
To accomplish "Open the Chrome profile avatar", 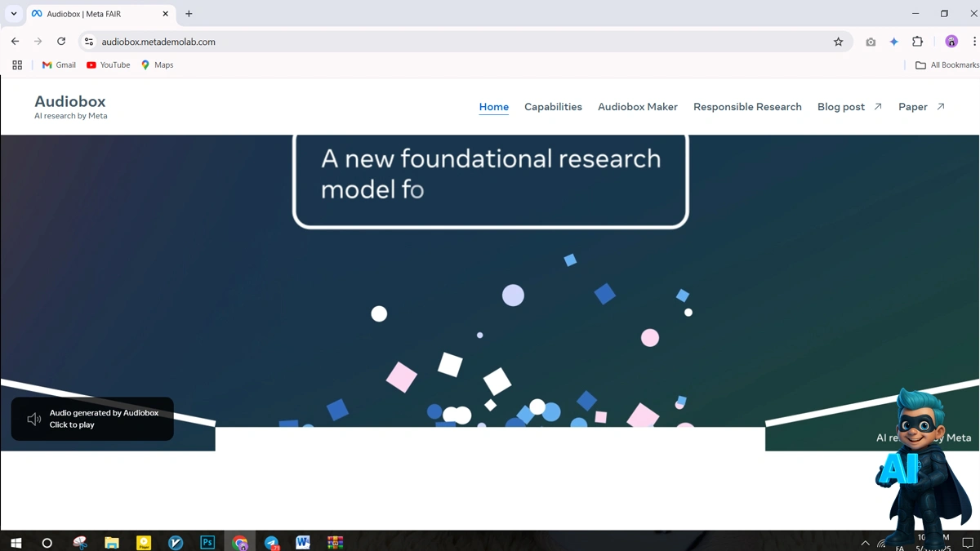I will pyautogui.click(x=951, y=42).
